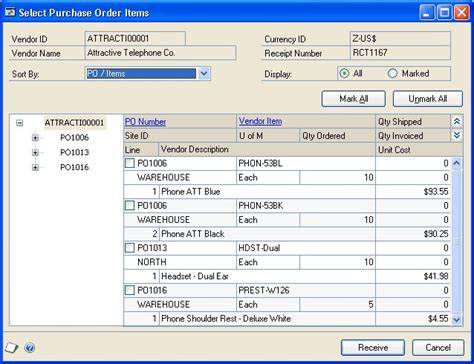Check the PO1006 PHON-53BL line checkbox
This screenshot has width=474, height=364.
(x=130, y=163)
